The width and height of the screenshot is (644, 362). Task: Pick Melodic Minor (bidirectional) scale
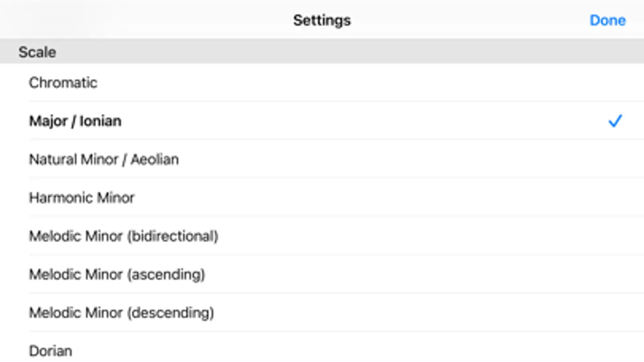point(124,236)
